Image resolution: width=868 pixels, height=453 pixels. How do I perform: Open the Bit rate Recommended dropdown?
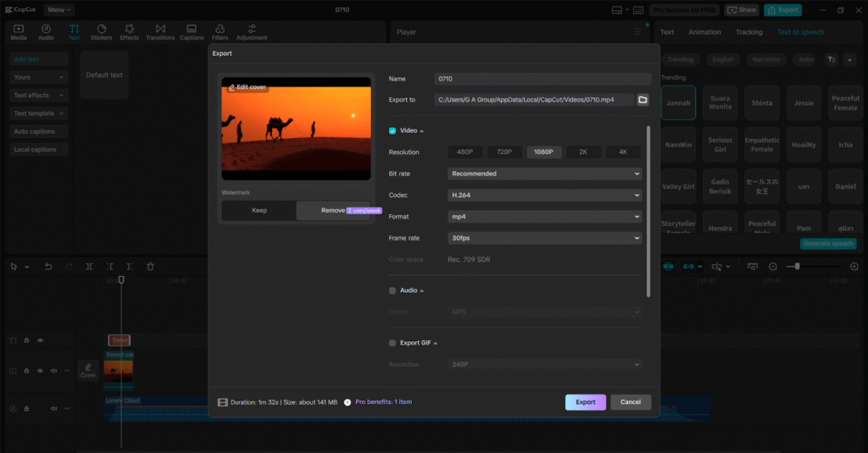544,174
